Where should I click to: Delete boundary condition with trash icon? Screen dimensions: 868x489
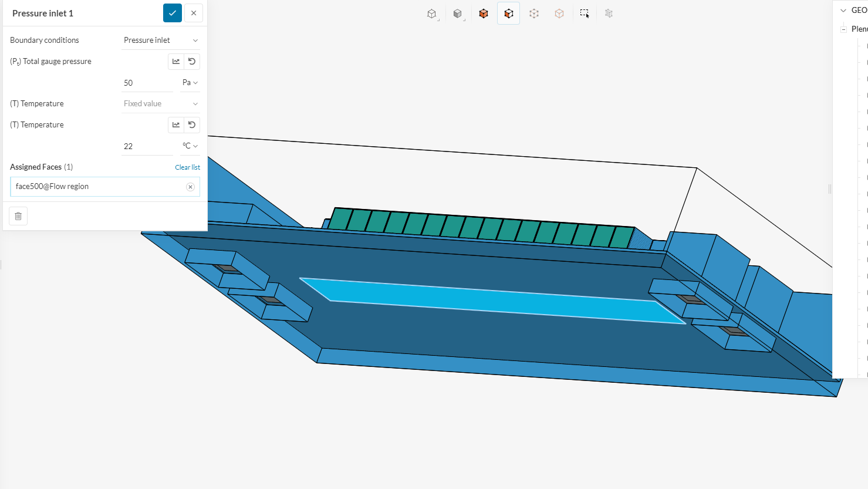(x=18, y=216)
